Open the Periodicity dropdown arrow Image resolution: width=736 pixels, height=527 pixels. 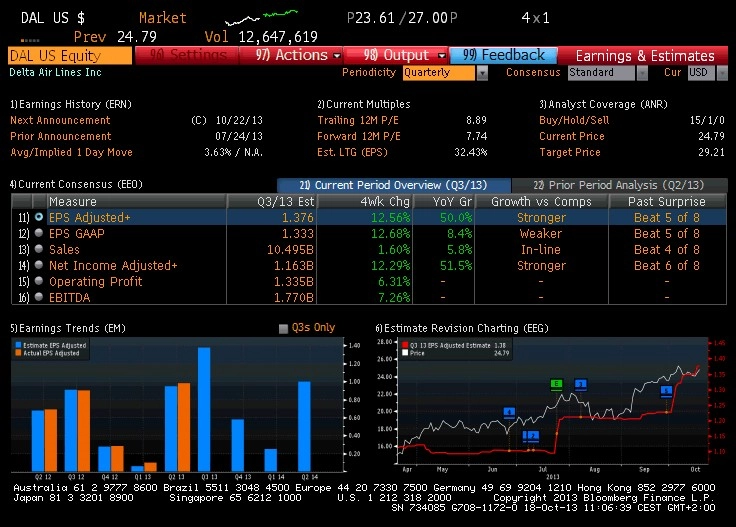coord(482,73)
